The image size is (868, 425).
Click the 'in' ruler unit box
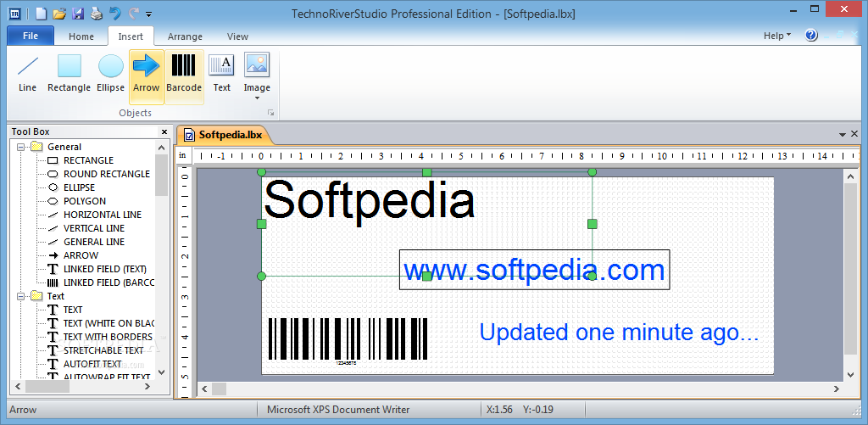point(183,156)
